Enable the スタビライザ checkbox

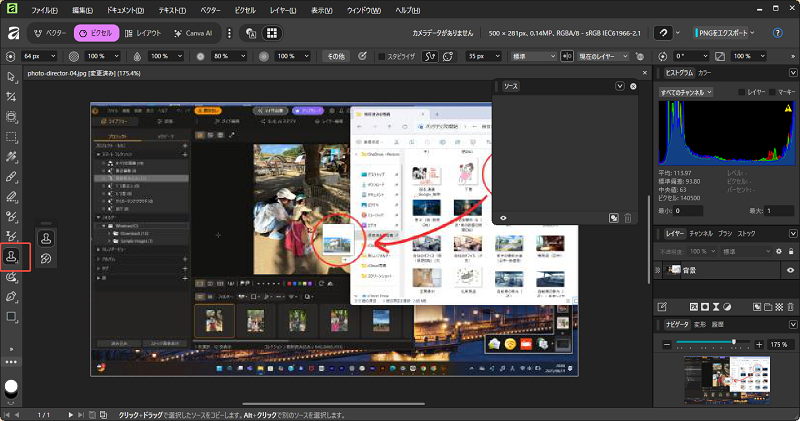coord(381,56)
